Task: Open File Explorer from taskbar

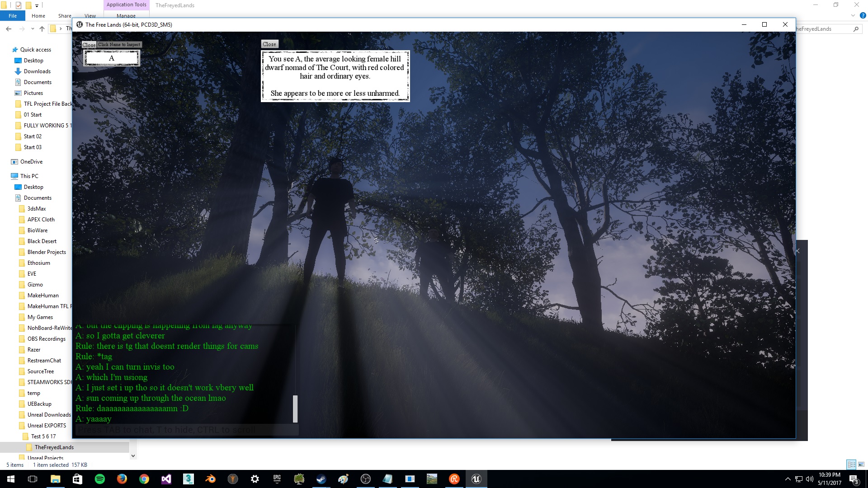Action: coord(55,479)
